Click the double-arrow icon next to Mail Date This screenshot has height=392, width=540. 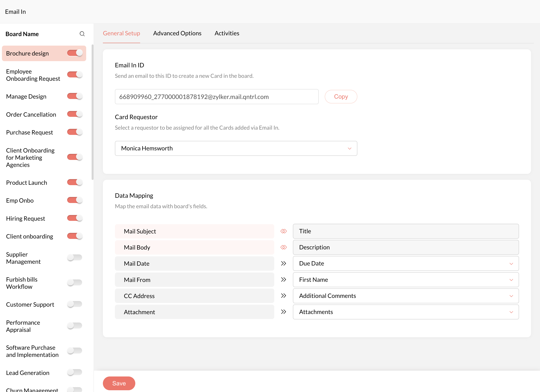[x=283, y=264]
